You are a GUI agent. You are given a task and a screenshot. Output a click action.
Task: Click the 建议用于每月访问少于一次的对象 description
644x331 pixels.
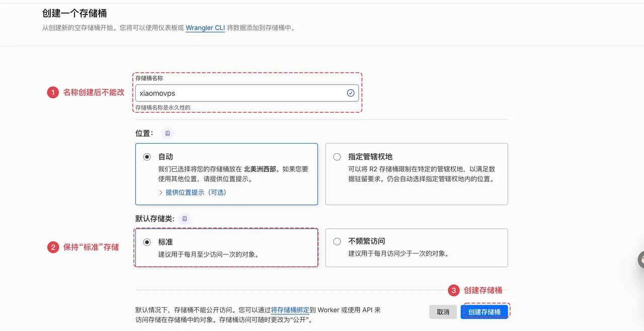398,254
